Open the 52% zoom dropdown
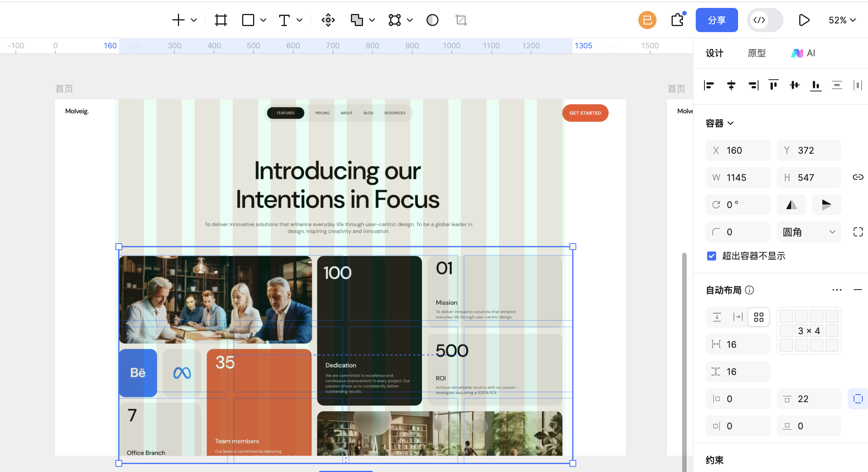The height and width of the screenshot is (472, 868). pos(842,20)
